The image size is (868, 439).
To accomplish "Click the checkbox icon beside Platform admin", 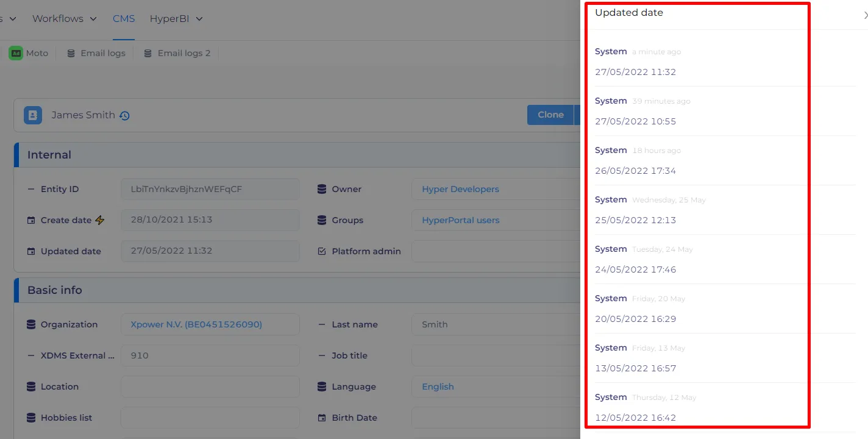I will 322,251.
